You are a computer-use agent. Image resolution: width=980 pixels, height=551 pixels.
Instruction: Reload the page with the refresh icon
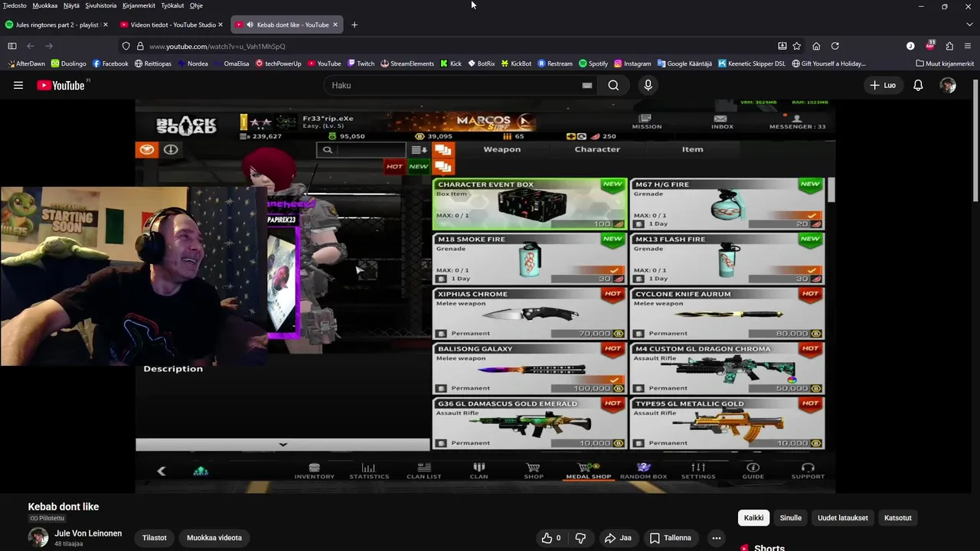pyautogui.click(x=835, y=46)
